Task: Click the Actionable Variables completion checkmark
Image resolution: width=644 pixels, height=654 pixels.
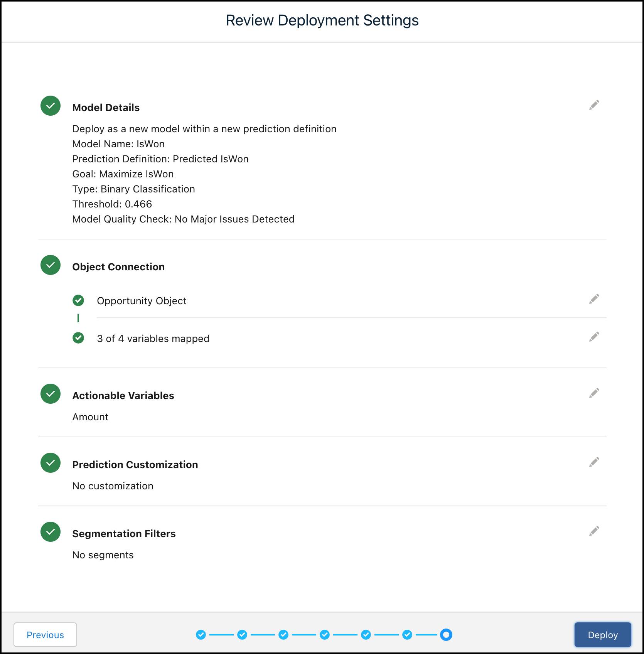Action: (50, 394)
